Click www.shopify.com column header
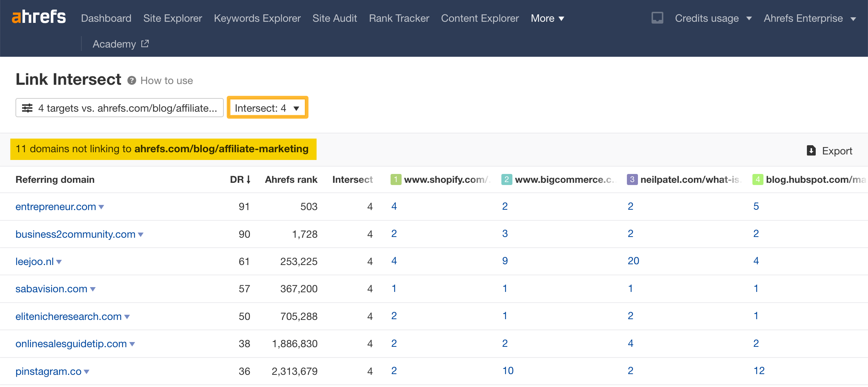Viewport: 868px width, 387px height. coord(447,179)
